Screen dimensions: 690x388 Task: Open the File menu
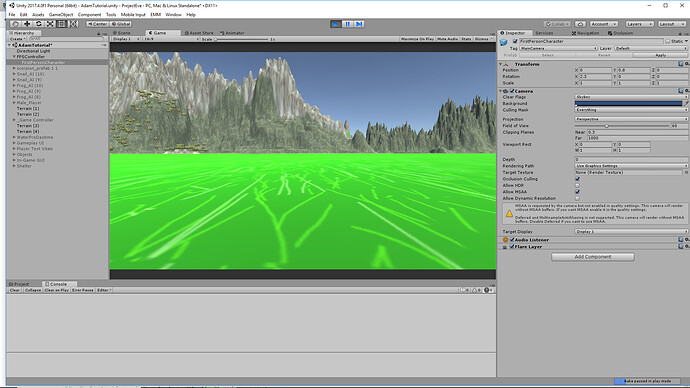(12, 15)
